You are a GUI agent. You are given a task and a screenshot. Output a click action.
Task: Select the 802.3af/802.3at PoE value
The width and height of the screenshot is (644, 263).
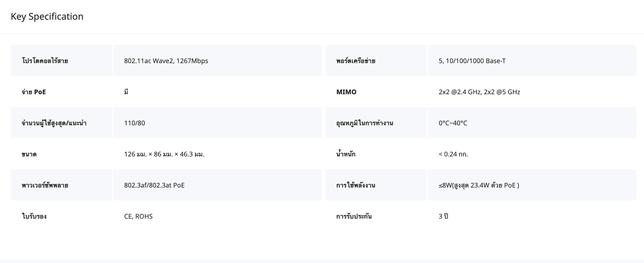[154, 185]
